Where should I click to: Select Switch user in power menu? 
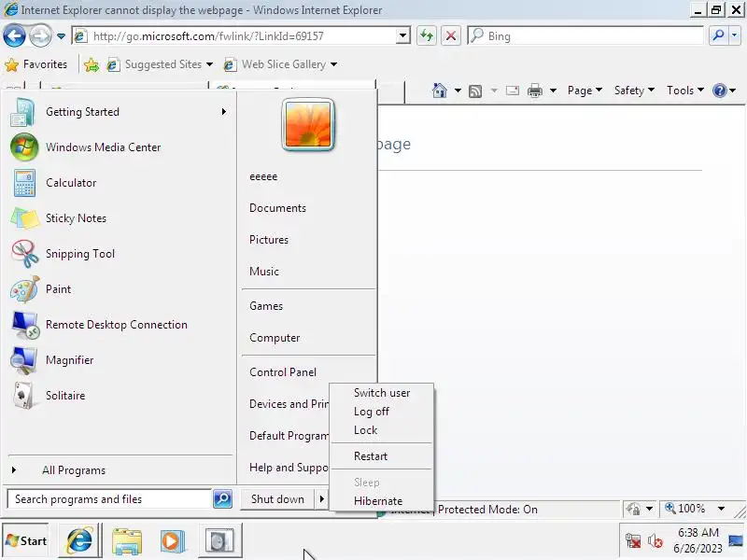tap(382, 393)
